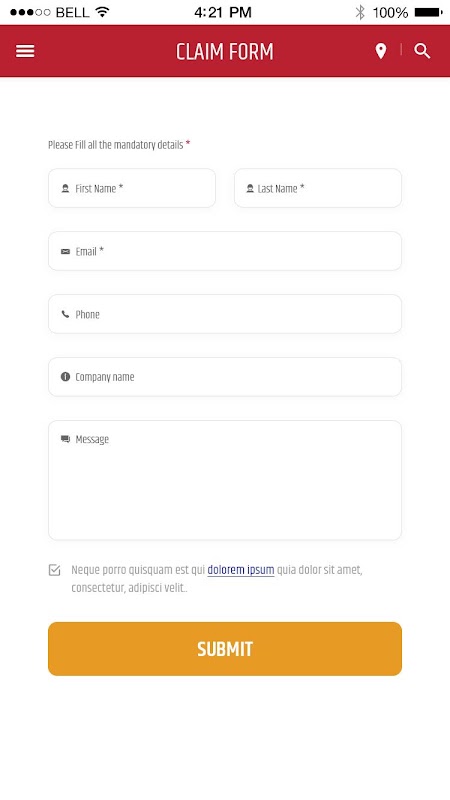The width and height of the screenshot is (450, 800).
Task: Open search with magnifier icon
Action: (x=422, y=51)
